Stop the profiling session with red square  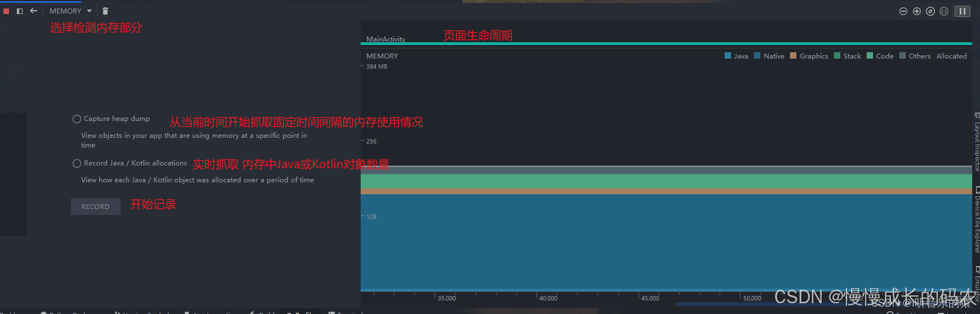[x=6, y=11]
